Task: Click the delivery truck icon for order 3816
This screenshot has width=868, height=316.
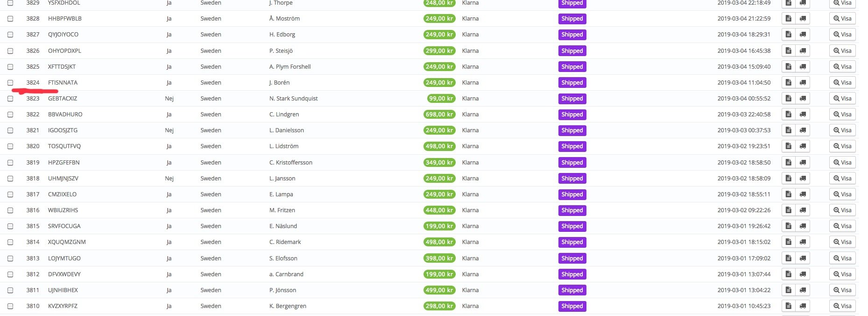Action: (803, 210)
